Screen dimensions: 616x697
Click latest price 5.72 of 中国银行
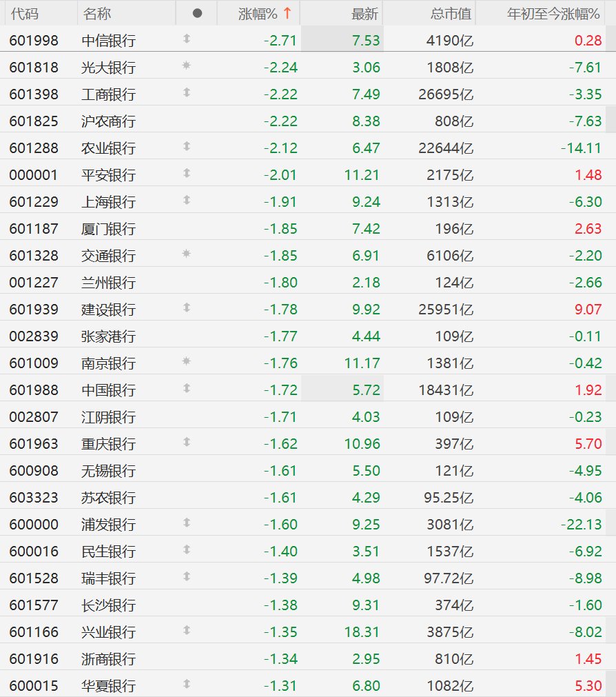367,390
